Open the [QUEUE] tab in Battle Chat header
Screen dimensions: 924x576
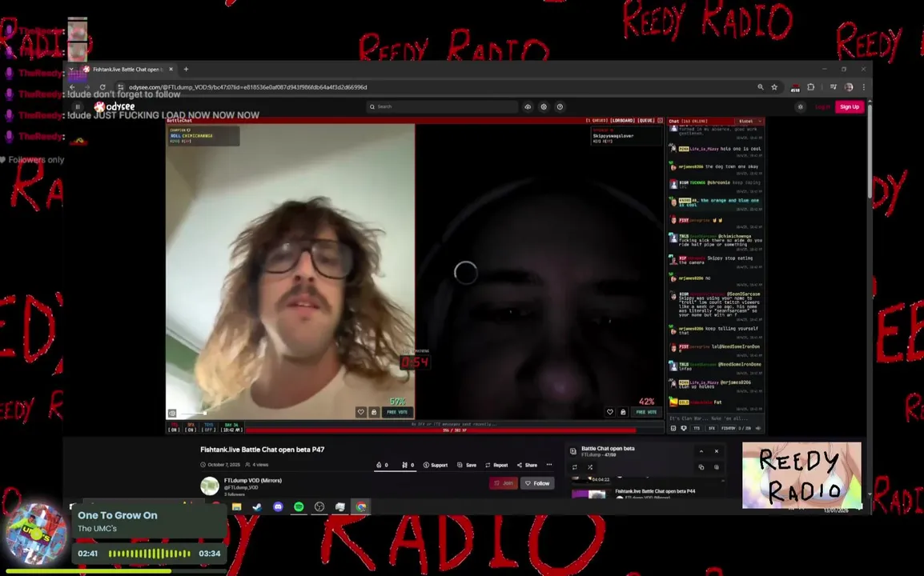646,121
